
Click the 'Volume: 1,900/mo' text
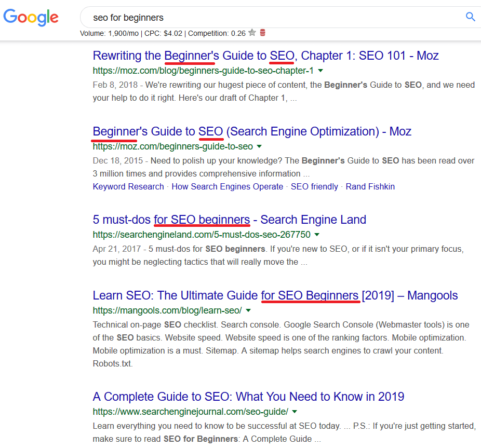click(109, 33)
